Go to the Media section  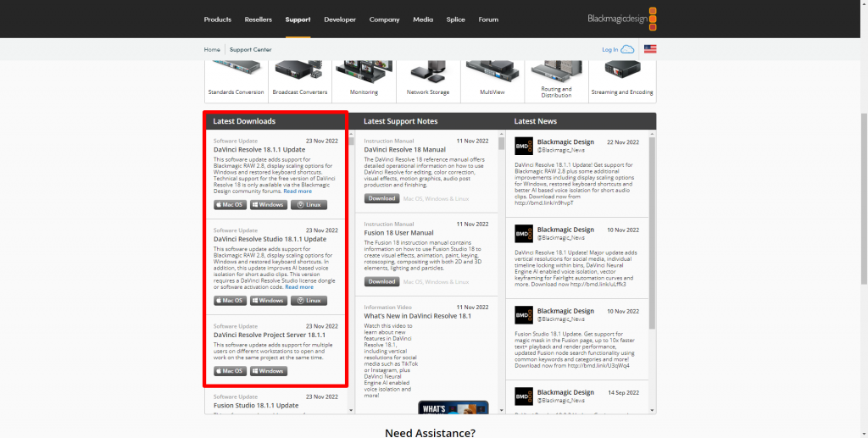(423, 19)
